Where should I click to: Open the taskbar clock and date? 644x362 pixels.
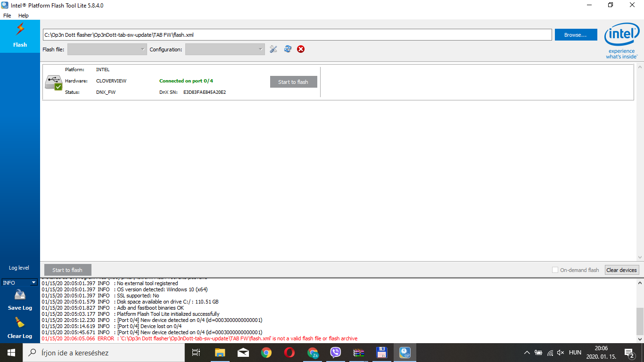click(601, 353)
